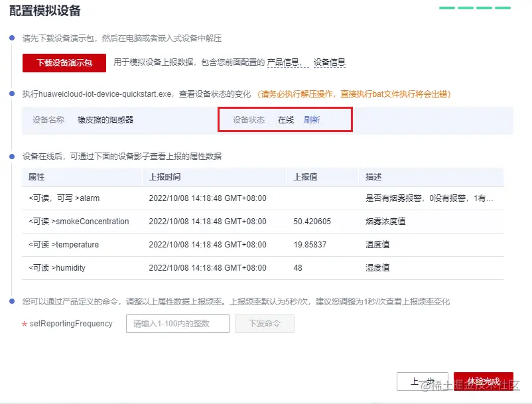Click the 湿度值 description cell

pyautogui.click(x=377, y=268)
